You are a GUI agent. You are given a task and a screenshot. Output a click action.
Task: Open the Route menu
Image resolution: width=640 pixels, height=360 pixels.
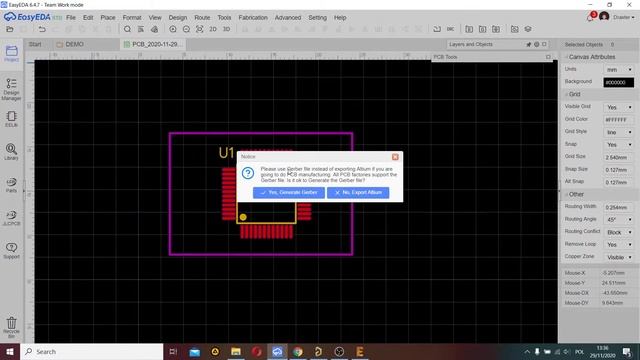pyautogui.click(x=202, y=18)
